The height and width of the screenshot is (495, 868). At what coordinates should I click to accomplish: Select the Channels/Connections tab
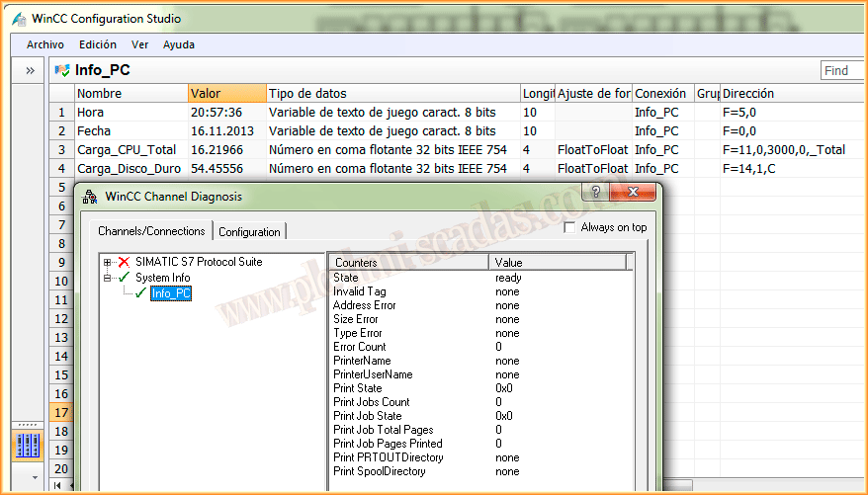[x=151, y=230]
